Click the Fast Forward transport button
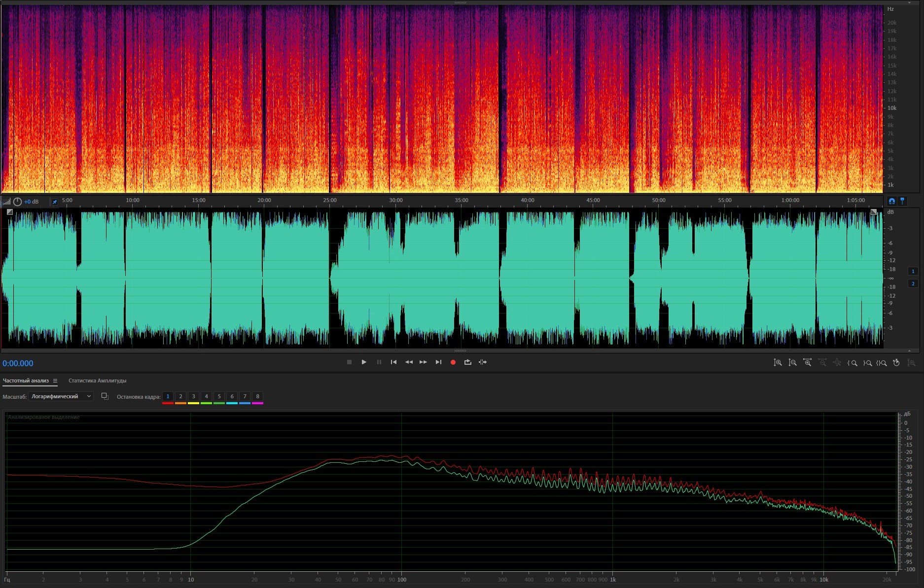Image resolution: width=924 pixels, height=588 pixels. 423,362
